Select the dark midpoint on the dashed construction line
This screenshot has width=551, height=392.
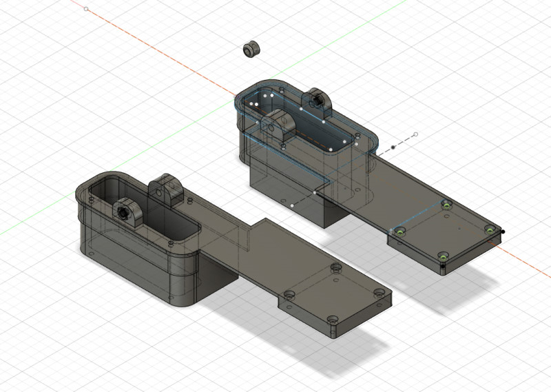coord(393,147)
